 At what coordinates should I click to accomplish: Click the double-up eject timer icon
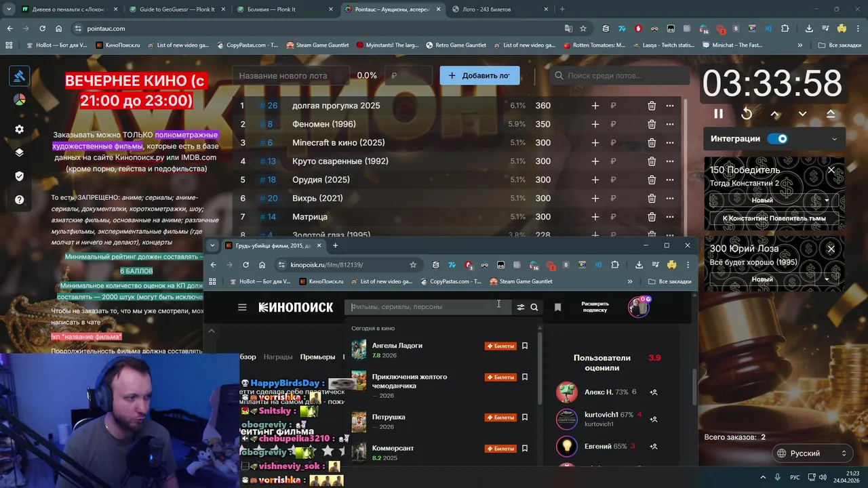pos(831,114)
